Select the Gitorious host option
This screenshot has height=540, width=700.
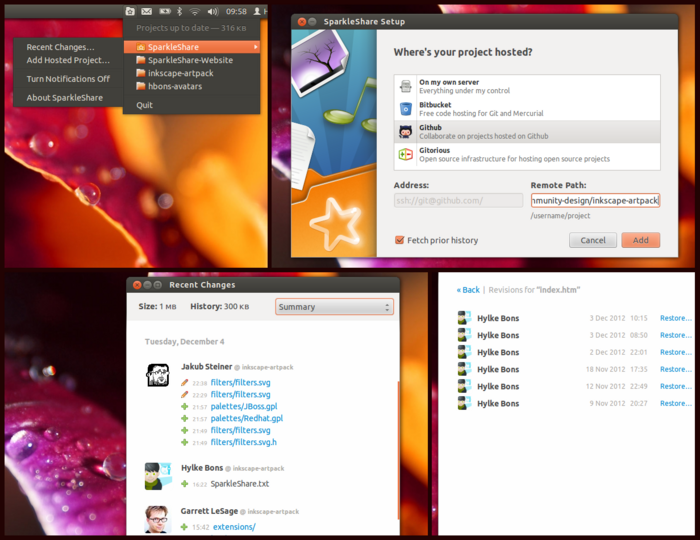click(527, 154)
